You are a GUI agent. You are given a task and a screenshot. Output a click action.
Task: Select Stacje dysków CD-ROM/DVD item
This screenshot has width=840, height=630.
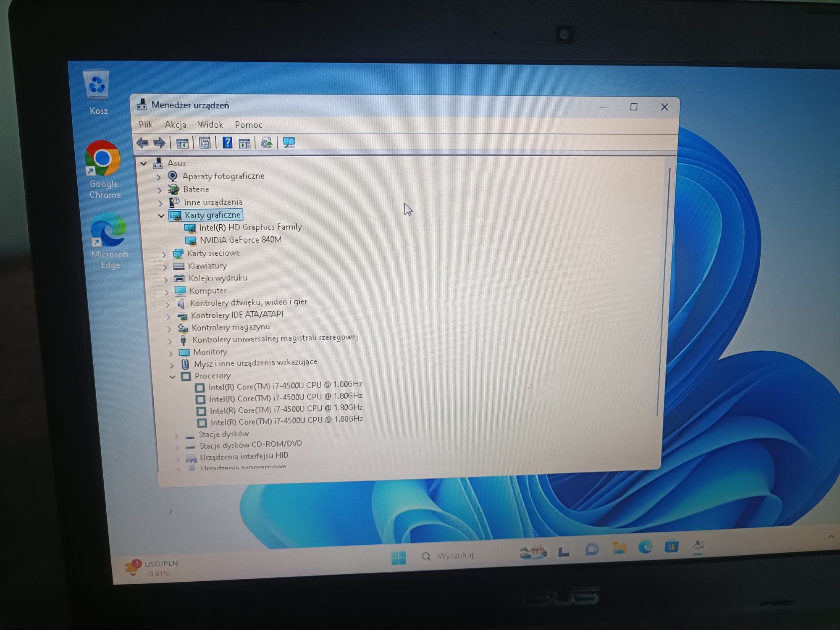(250, 445)
